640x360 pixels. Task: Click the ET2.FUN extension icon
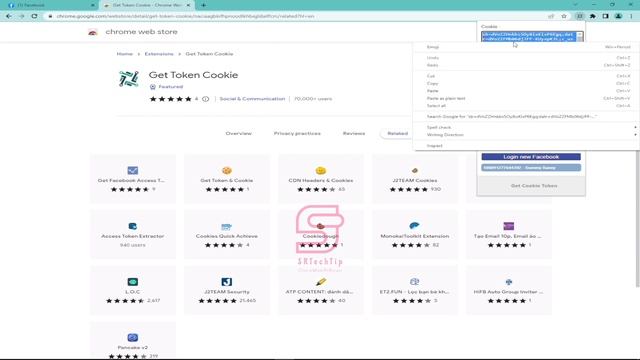415,282
